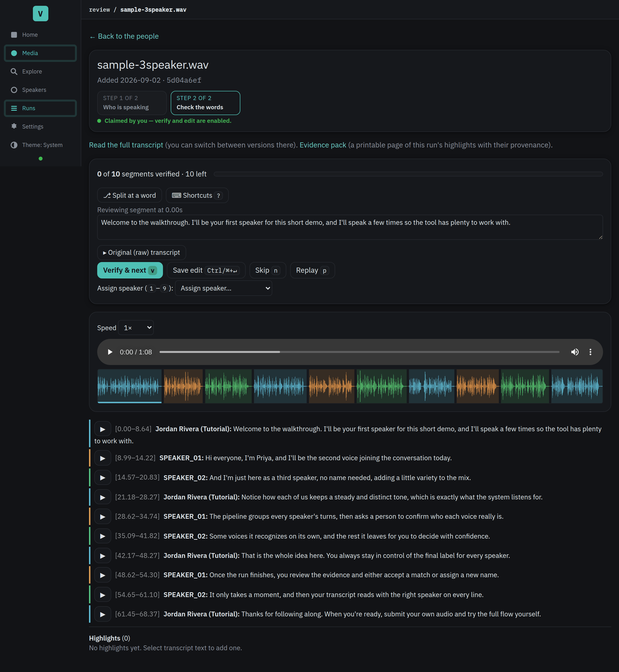Open the Speed 1× dropdown

pyautogui.click(x=136, y=328)
